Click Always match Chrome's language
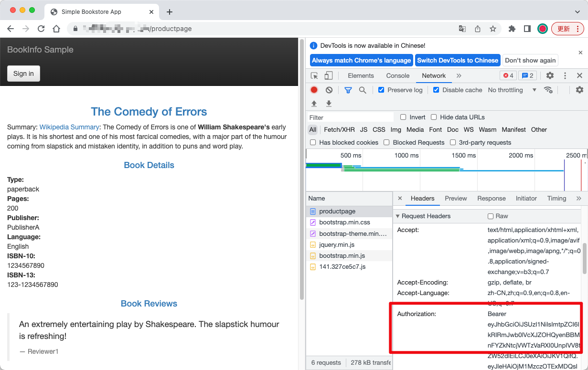588x370 pixels. (x=361, y=60)
